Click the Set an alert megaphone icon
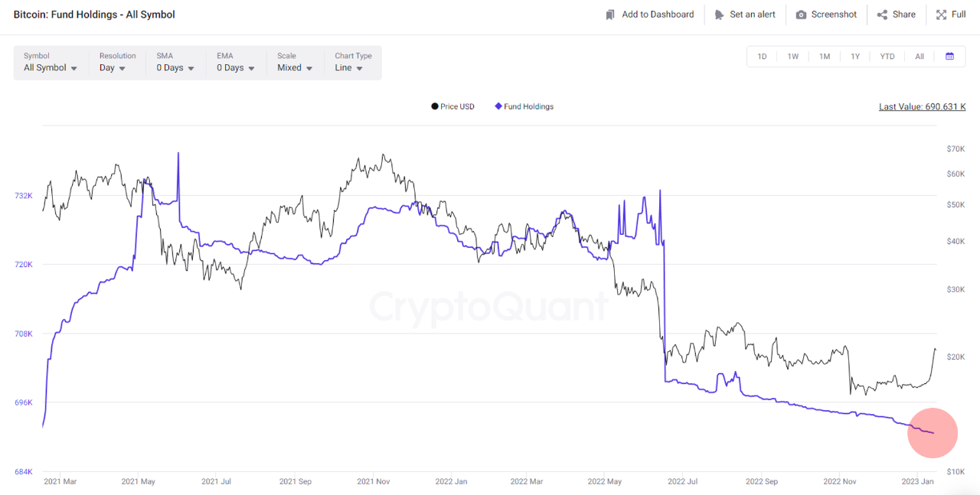Screen dimensions: 980x495 click(719, 15)
